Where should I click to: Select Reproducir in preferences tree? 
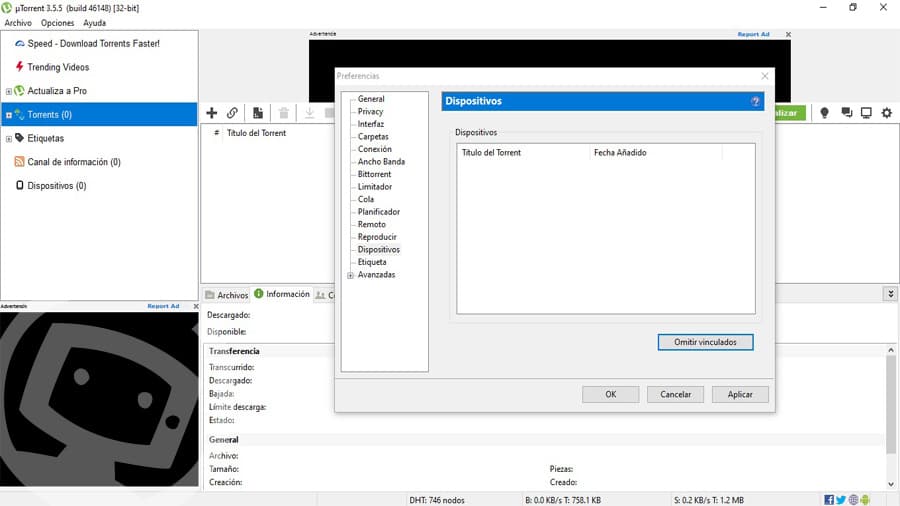(377, 237)
